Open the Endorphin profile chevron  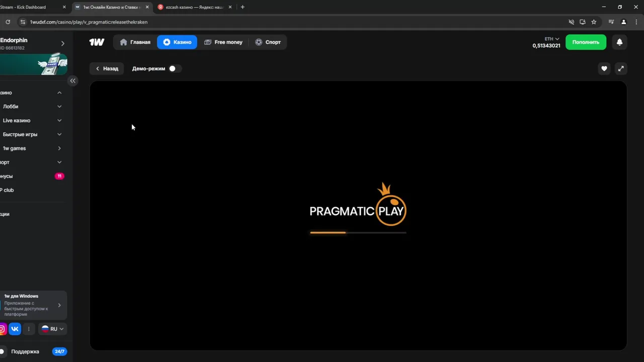[62, 44]
